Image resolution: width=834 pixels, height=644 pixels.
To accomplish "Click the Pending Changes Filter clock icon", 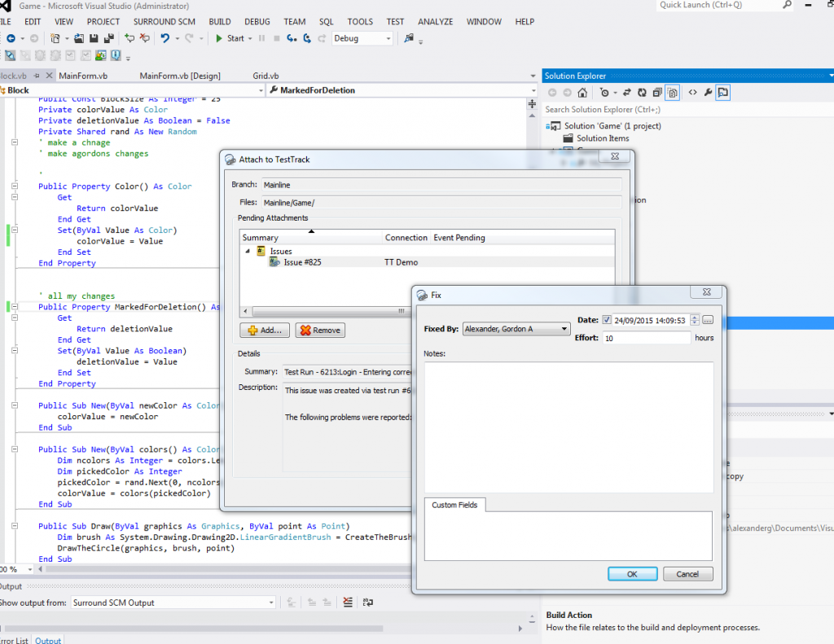I will pyautogui.click(x=604, y=93).
